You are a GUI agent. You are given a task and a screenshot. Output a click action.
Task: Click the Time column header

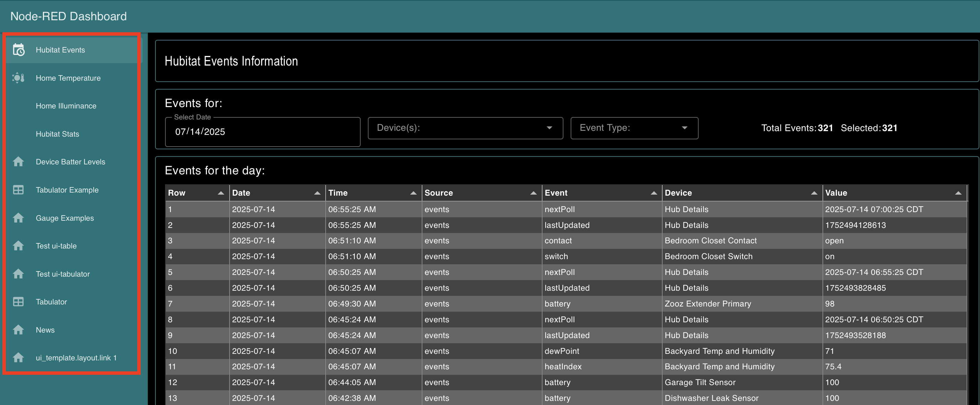point(373,193)
